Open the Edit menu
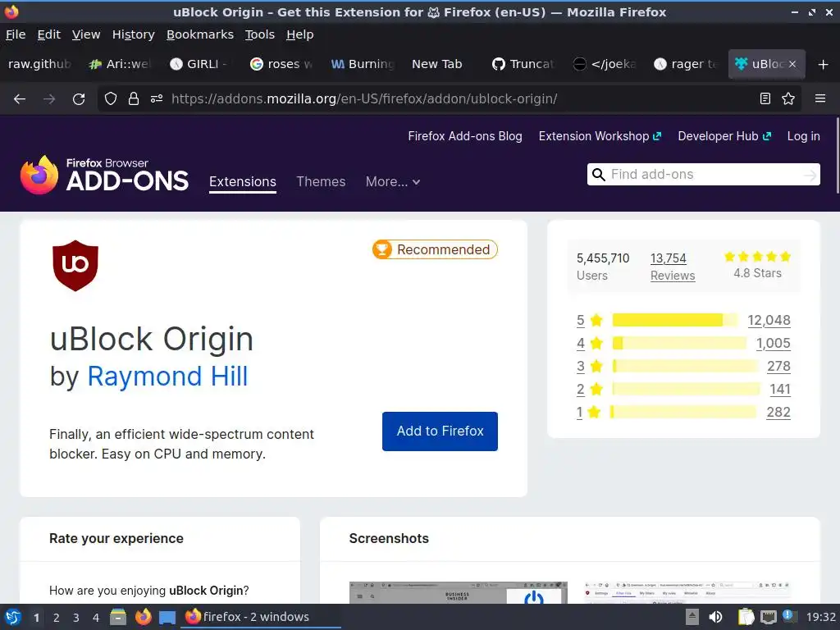 (x=48, y=34)
